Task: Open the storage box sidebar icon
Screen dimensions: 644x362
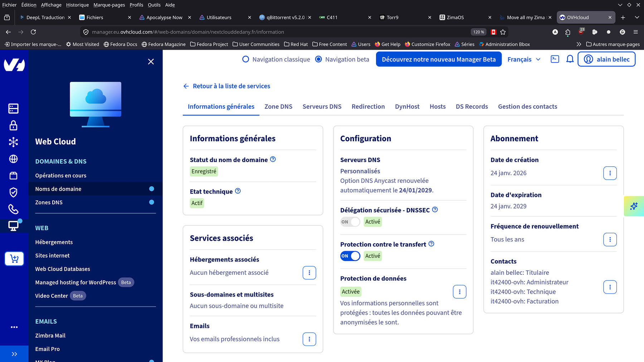Action: [14, 176]
